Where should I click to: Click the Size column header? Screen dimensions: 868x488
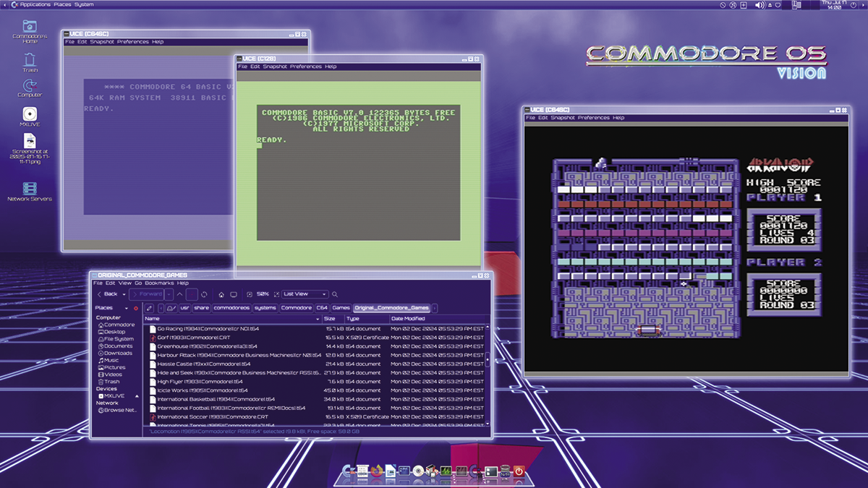point(332,319)
